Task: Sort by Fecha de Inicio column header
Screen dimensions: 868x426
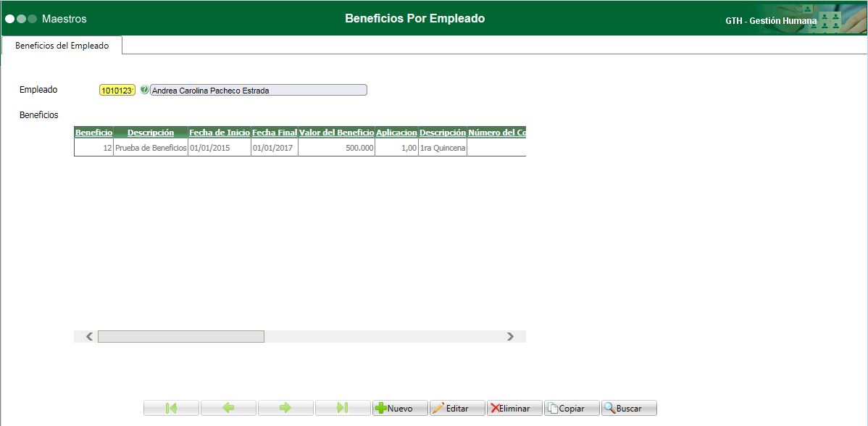Action: 220,133
